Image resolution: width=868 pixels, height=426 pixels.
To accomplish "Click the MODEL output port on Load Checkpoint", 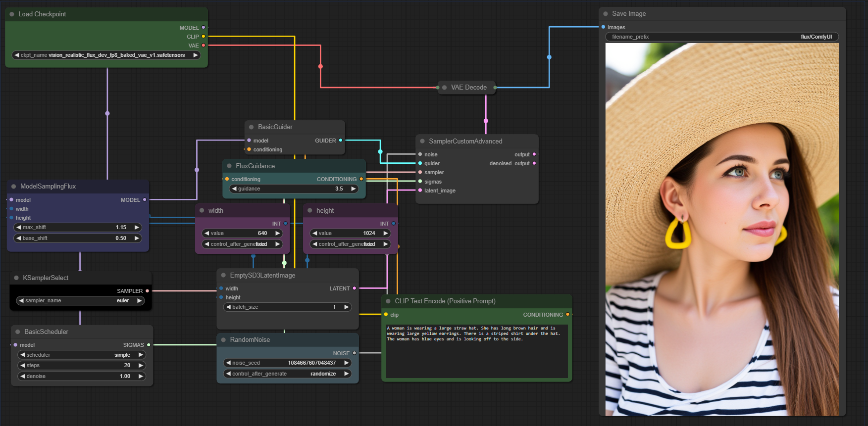I will (203, 28).
